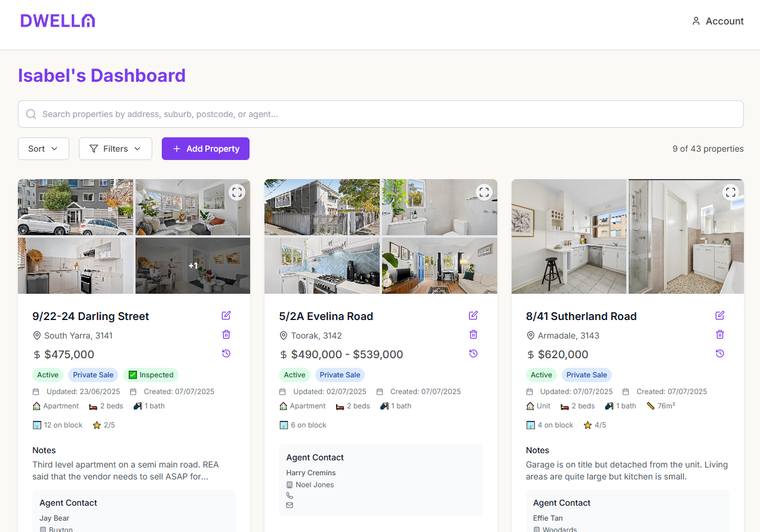Click the building icon beside Noel Jones
Viewport: 760px width, 532px height.
[290, 484]
